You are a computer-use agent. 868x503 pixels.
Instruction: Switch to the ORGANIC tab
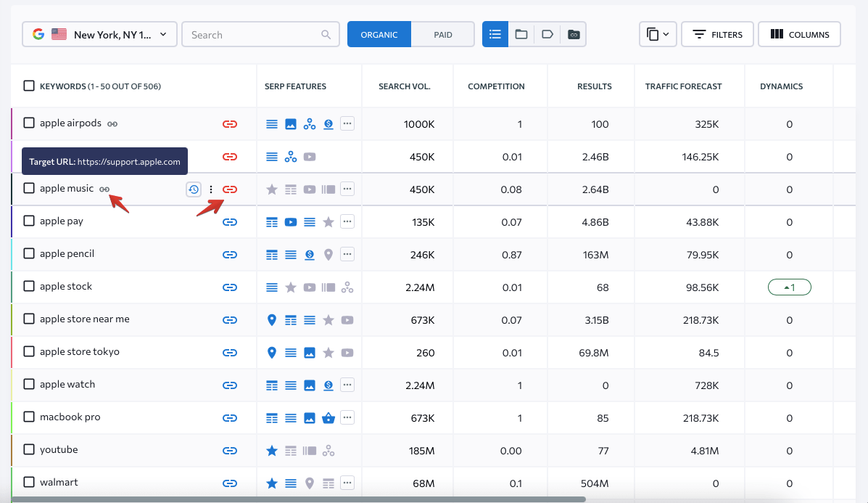click(x=379, y=34)
